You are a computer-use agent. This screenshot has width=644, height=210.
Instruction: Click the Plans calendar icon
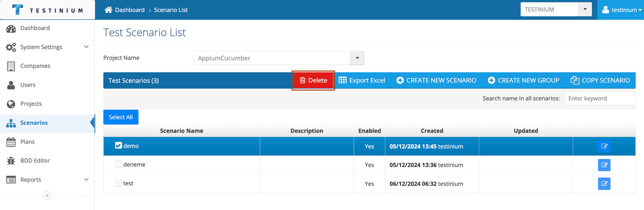(11, 142)
